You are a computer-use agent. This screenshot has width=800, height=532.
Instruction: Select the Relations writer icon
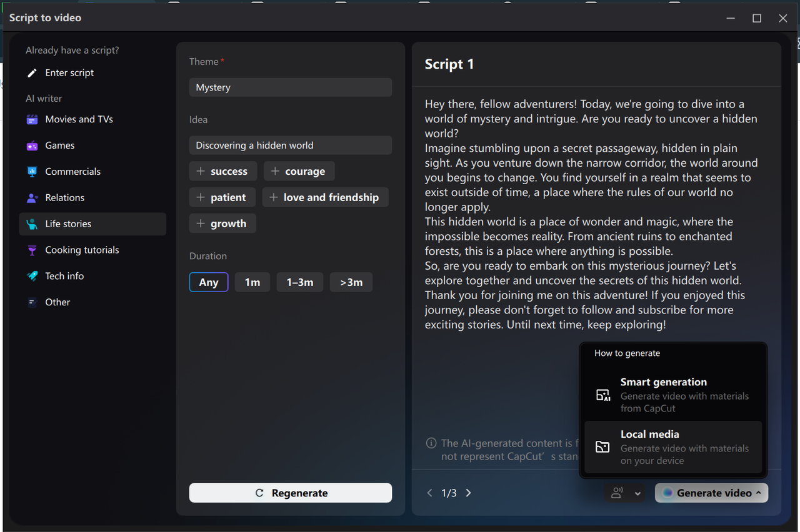click(32, 197)
